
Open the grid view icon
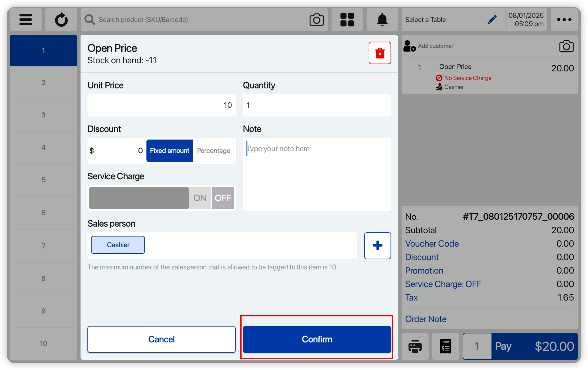[x=347, y=20]
